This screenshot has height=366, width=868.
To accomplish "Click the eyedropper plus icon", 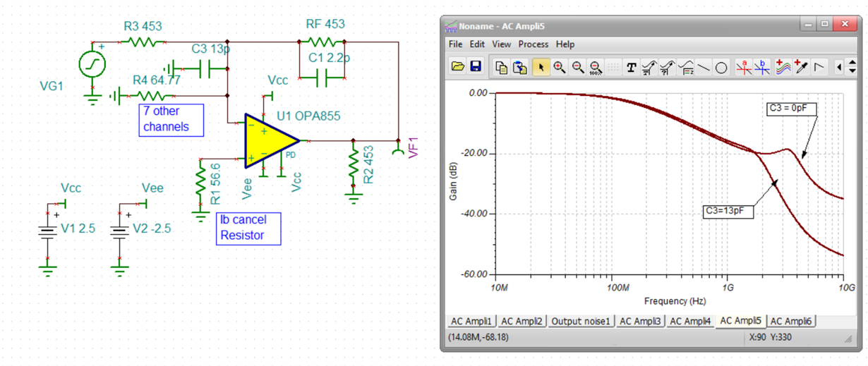I will [x=801, y=67].
